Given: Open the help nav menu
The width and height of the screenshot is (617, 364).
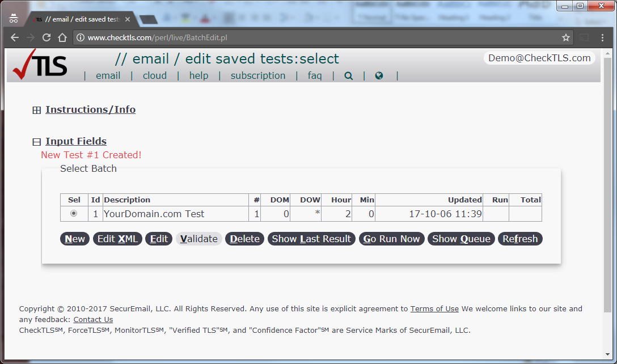Looking at the screenshot, I should click(x=198, y=75).
